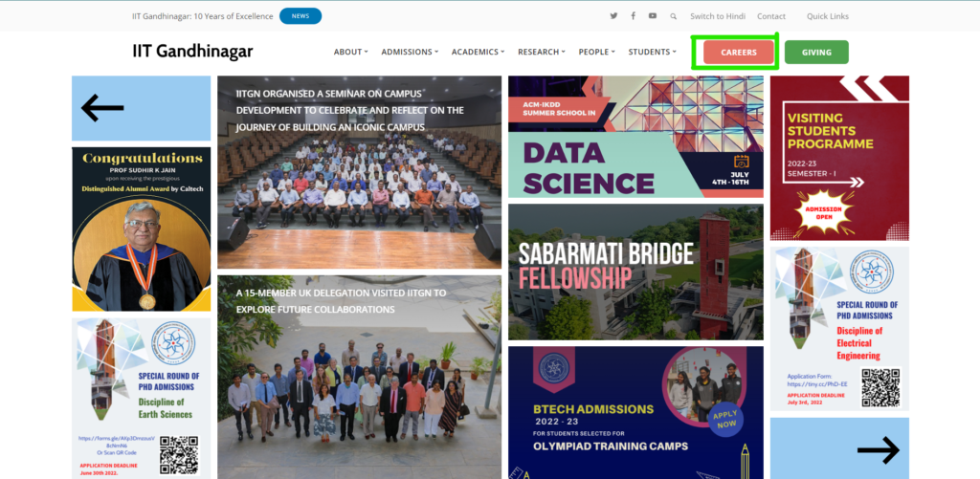Image resolution: width=980 pixels, height=479 pixels.
Task: Click the red Careers button
Action: (738, 53)
